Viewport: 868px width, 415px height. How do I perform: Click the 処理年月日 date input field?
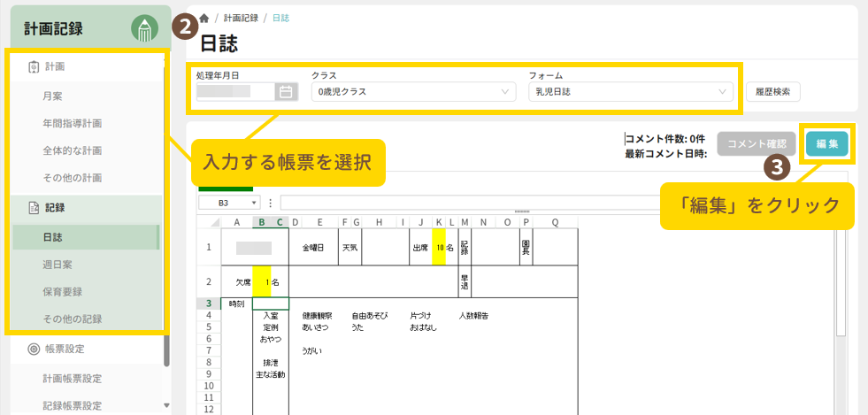234,91
